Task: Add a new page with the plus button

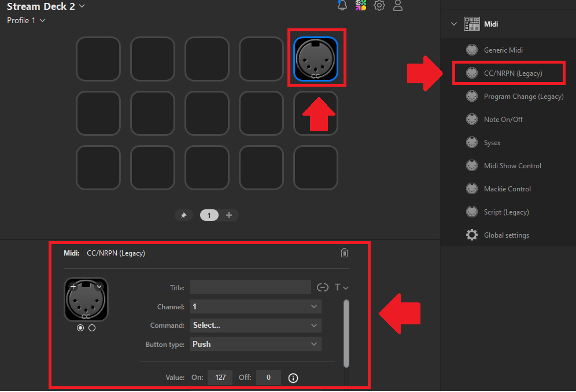Action: point(229,215)
